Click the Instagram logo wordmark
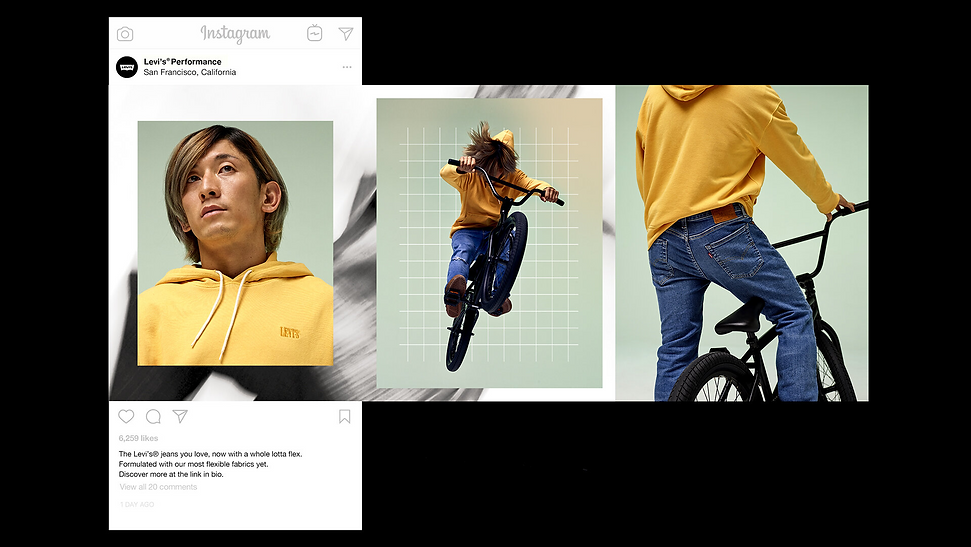The width and height of the screenshot is (971, 547). point(235,33)
